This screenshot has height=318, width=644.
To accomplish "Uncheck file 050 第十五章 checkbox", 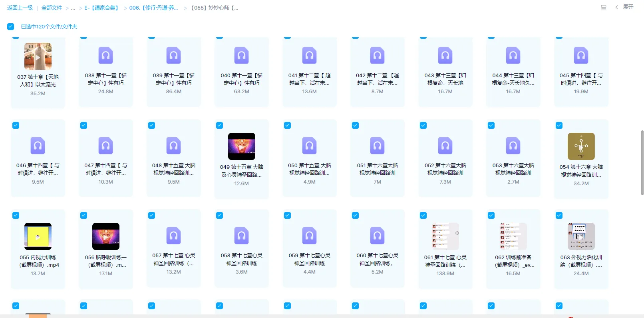I will coord(287,125).
